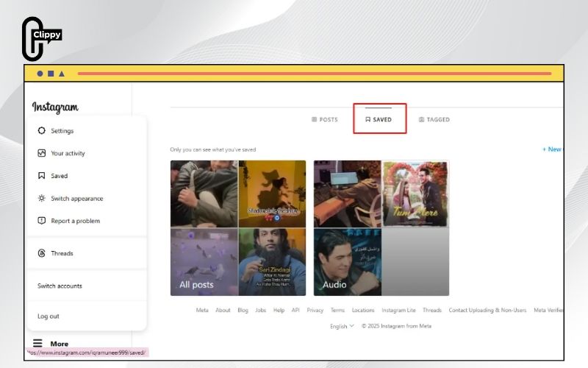
Task: Select Report a problem entry
Action: click(87, 221)
